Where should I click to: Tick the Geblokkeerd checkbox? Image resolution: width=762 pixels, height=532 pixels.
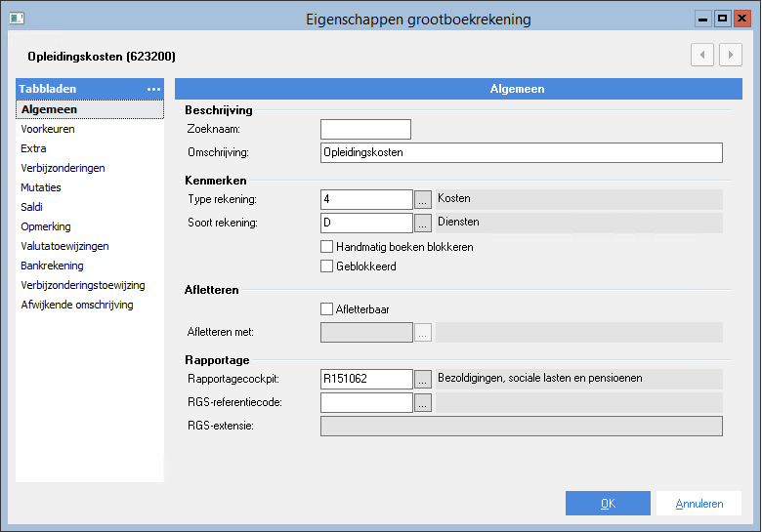326,266
